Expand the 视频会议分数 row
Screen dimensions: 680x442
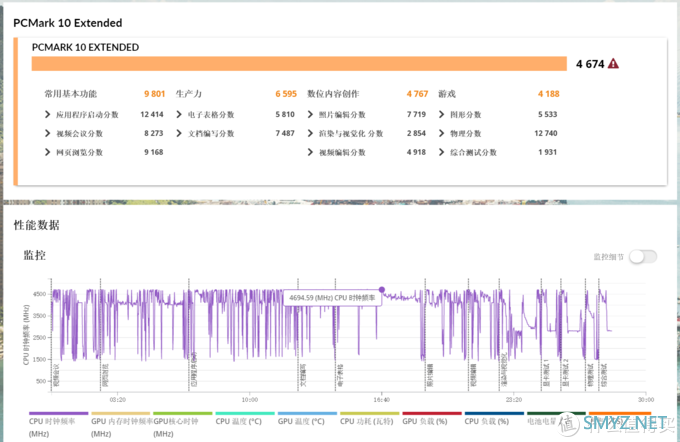point(47,133)
